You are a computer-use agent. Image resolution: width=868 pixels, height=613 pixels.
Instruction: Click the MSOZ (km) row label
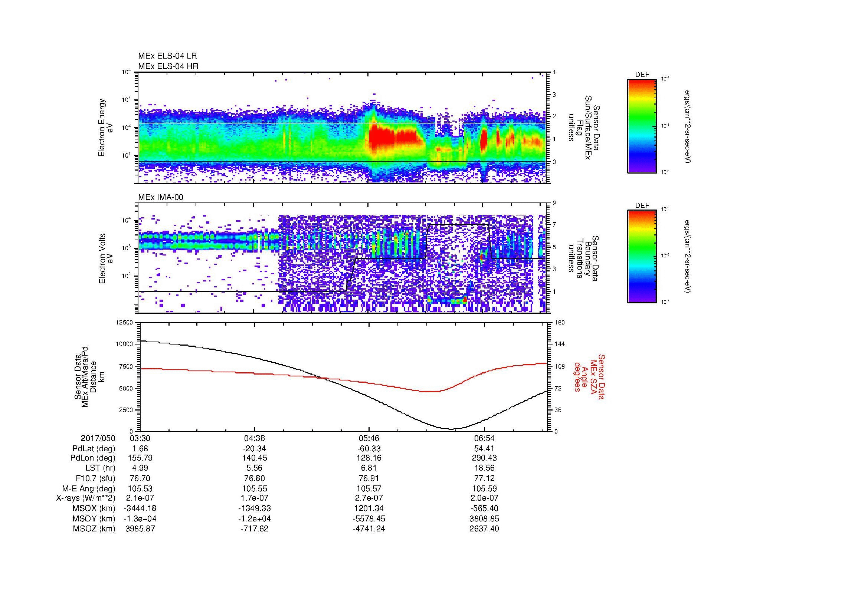(94, 529)
